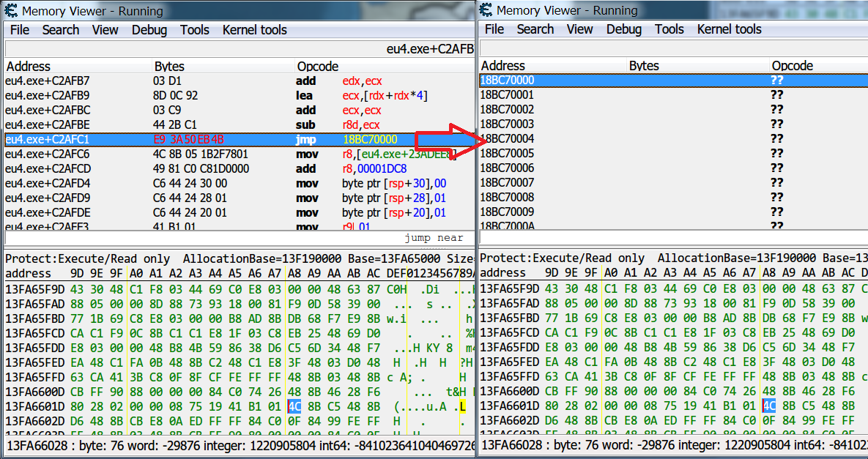Click Bytes column header in left disassembler
The image size is (868, 459).
point(169,67)
